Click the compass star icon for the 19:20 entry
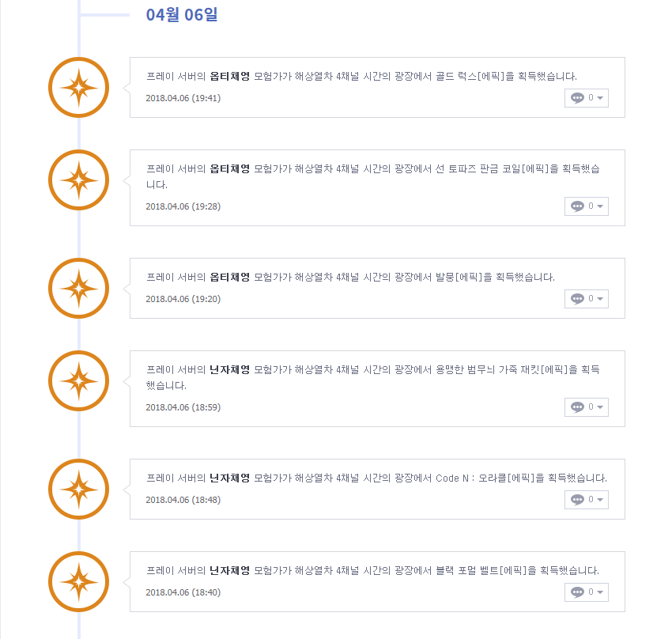This screenshot has height=639, width=672. pyautogui.click(x=78, y=289)
